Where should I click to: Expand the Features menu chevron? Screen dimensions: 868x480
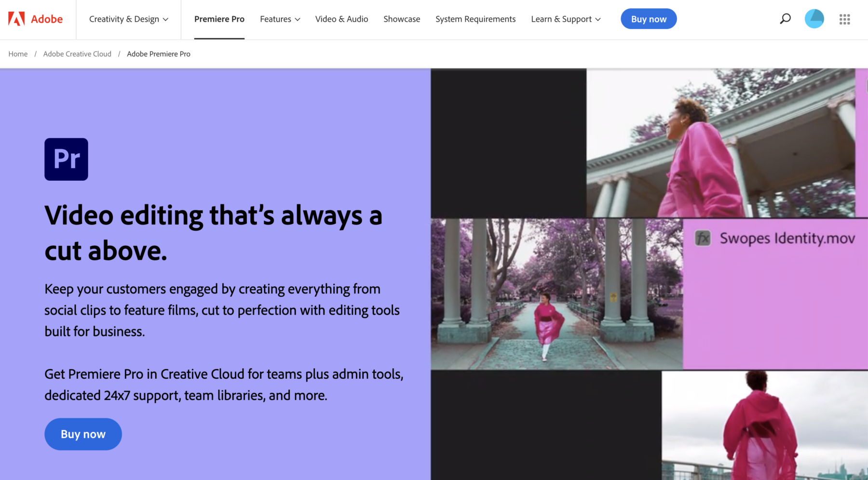click(298, 19)
